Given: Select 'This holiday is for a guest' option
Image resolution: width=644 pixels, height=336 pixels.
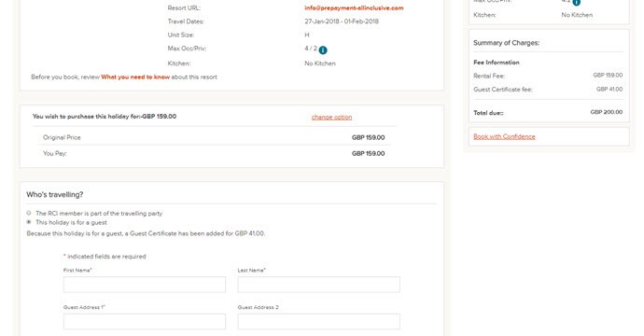Looking at the screenshot, I should [28, 222].
